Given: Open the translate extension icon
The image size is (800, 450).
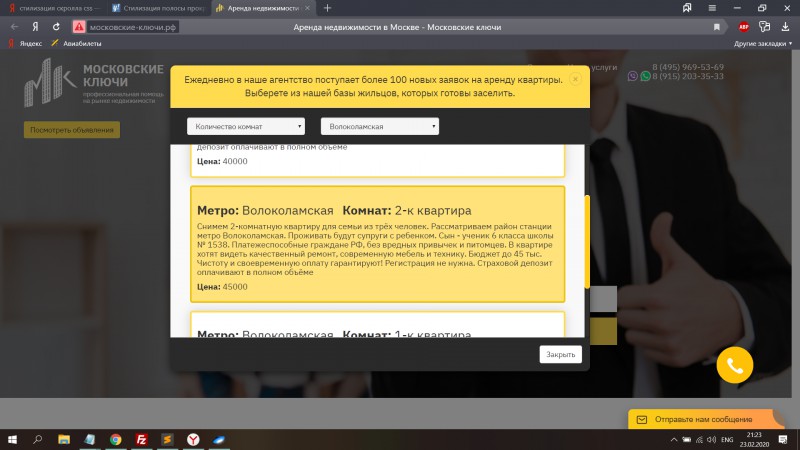Looking at the screenshot, I should pyautogui.click(x=764, y=27).
